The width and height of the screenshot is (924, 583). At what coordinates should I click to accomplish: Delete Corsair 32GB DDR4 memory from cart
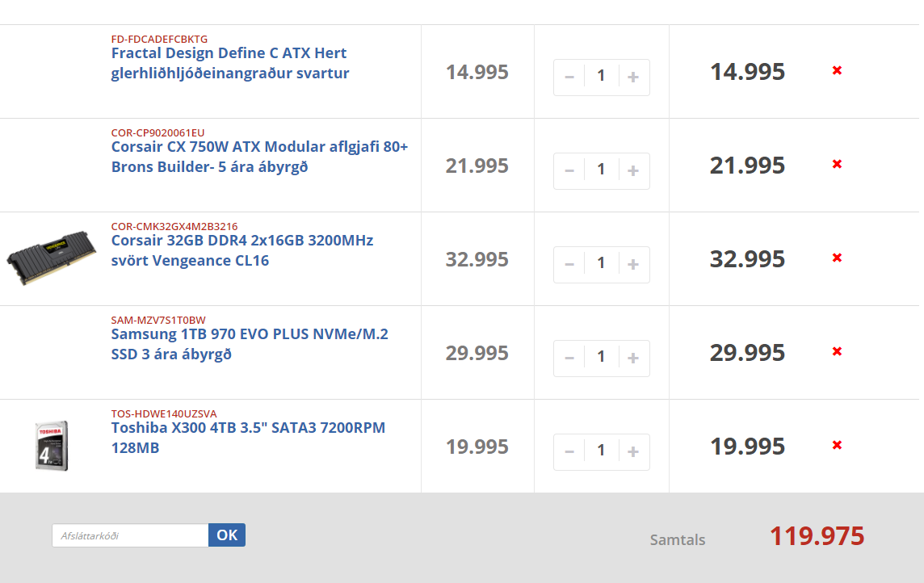837,258
